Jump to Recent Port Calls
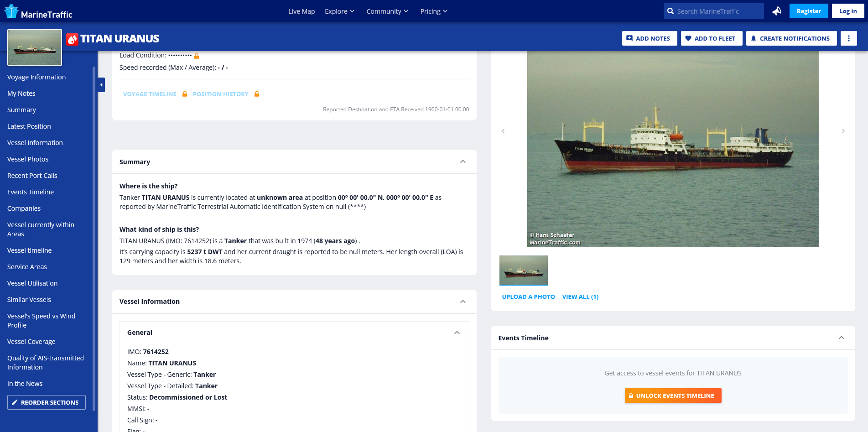The width and height of the screenshot is (868, 432). pyautogui.click(x=32, y=176)
